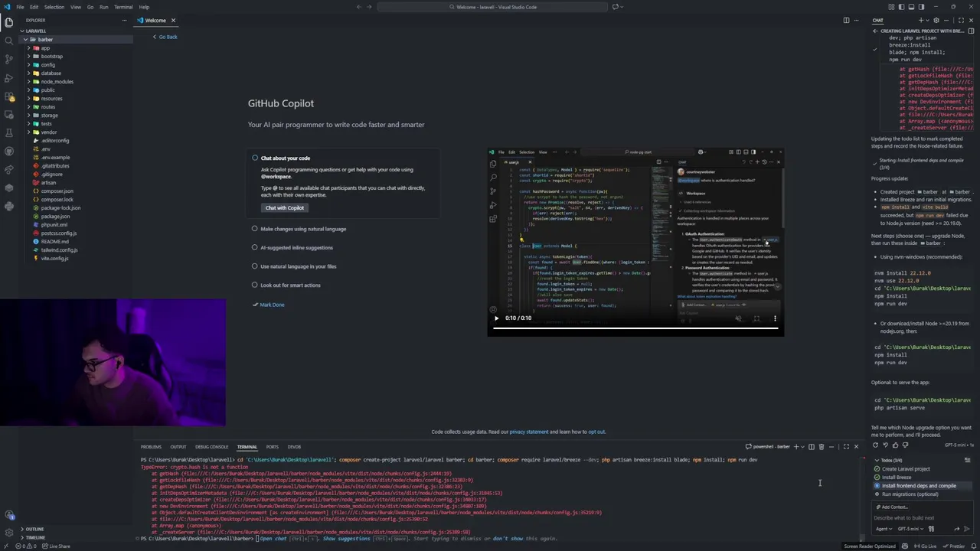Open Explorer more actions ellipsis
980x551 pixels.
(x=124, y=21)
